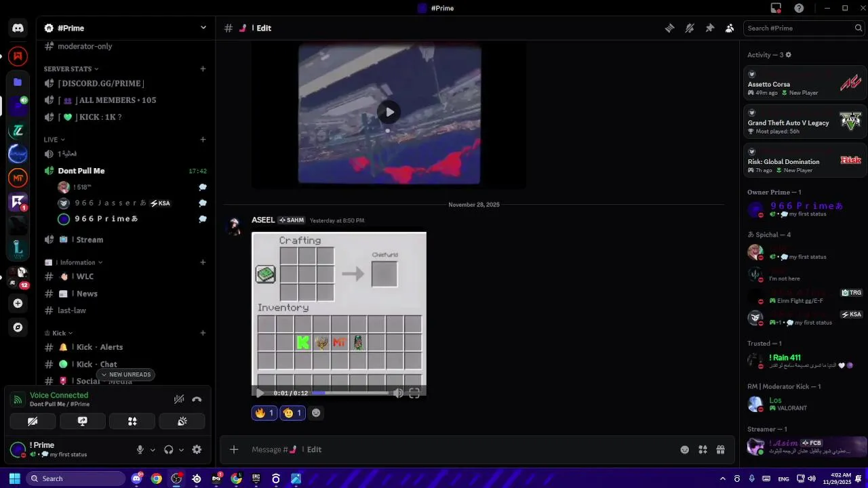The width and height of the screenshot is (868, 488).
Task: Jump to NEW UNREADS
Action: 125,375
